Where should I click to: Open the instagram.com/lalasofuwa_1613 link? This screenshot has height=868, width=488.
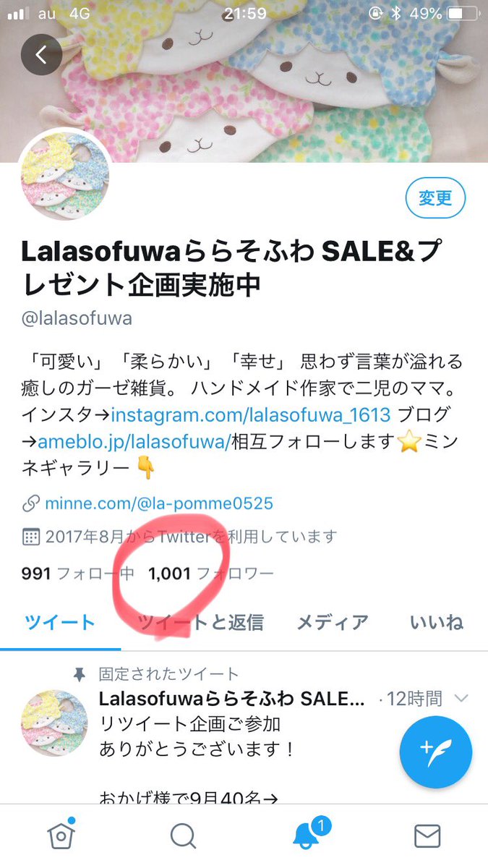[251, 416]
